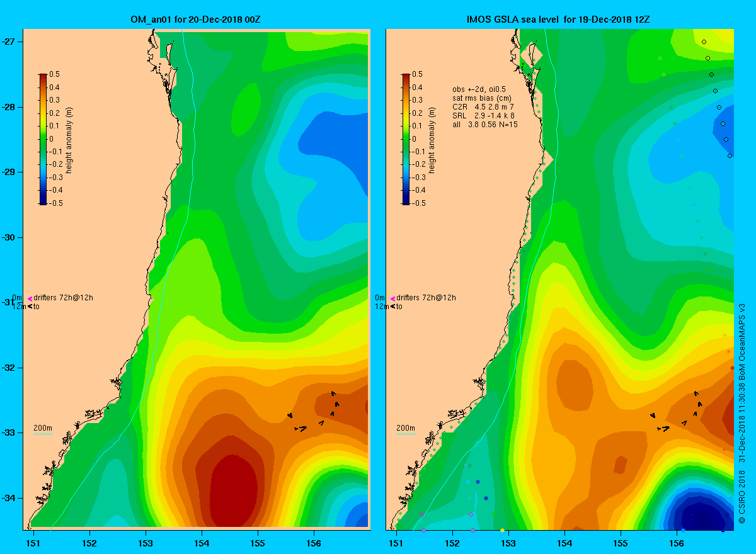
Task: Click the 152 longitude label under left map
Action: [89, 543]
